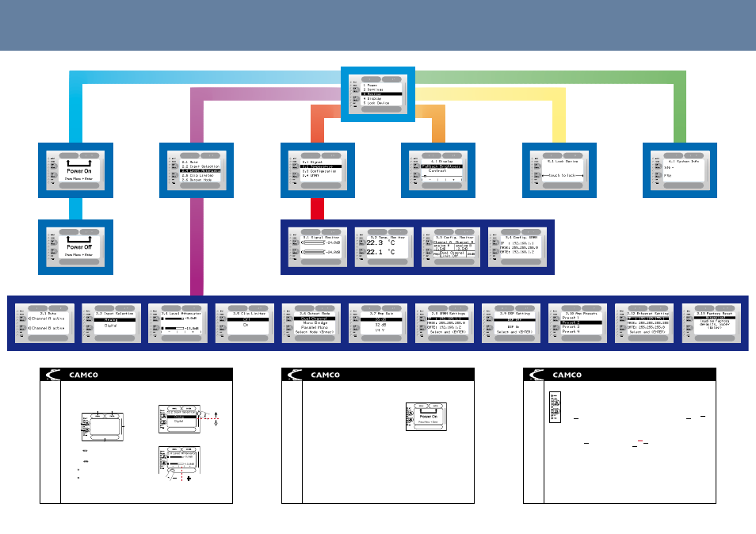
Task: Select the main menu screen listing Power and Settings
Action: [377, 94]
